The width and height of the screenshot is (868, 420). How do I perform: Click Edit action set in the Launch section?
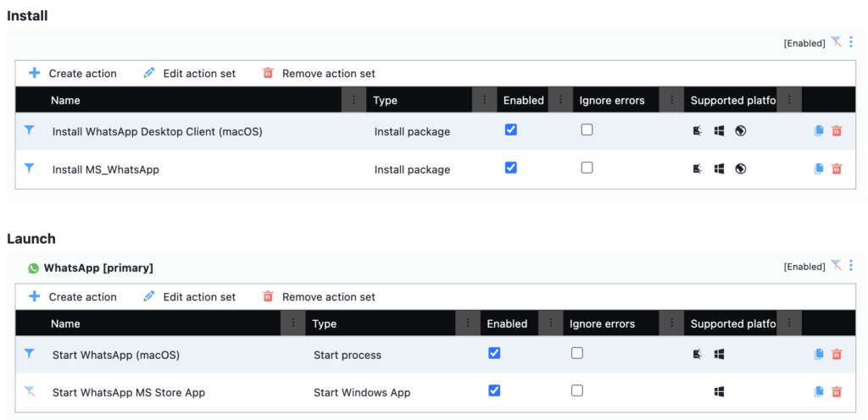[190, 297]
